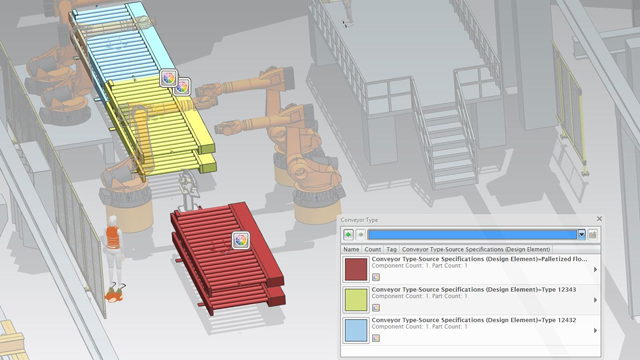Expand the arrow on the Type 12432 row
640x360 pixels.
tap(595, 330)
